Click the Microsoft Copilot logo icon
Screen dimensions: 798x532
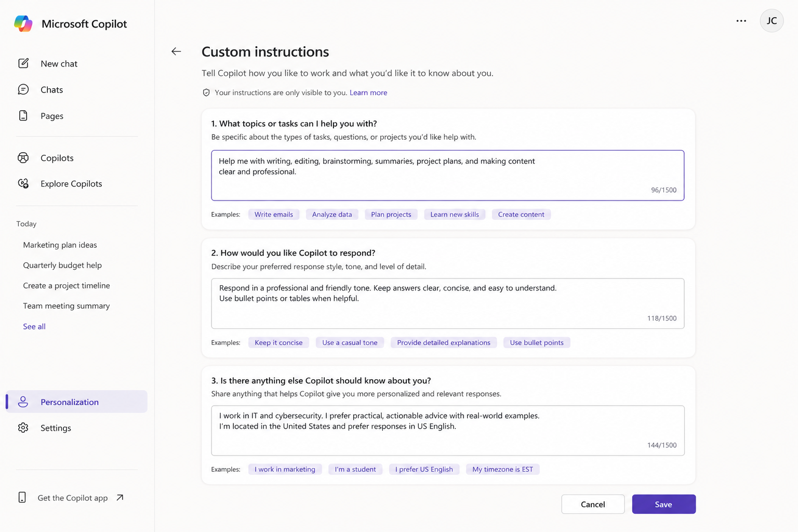23,24
